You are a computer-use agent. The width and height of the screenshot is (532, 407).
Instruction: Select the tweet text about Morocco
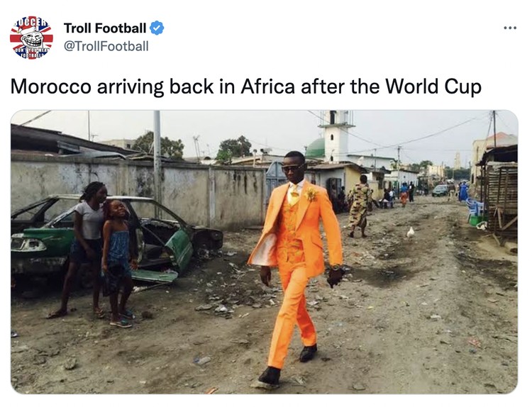pos(246,87)
